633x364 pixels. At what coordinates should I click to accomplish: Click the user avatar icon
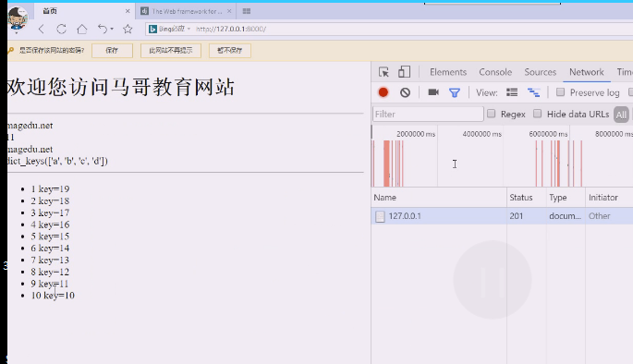tap(17, 18)
